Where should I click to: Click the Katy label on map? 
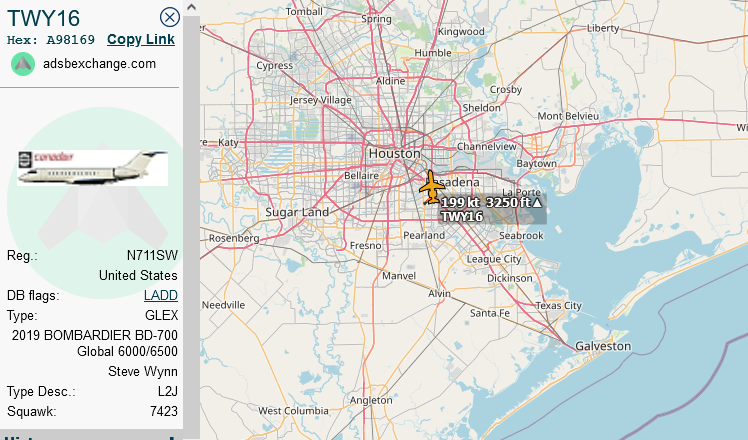click(x=228, y=142)
